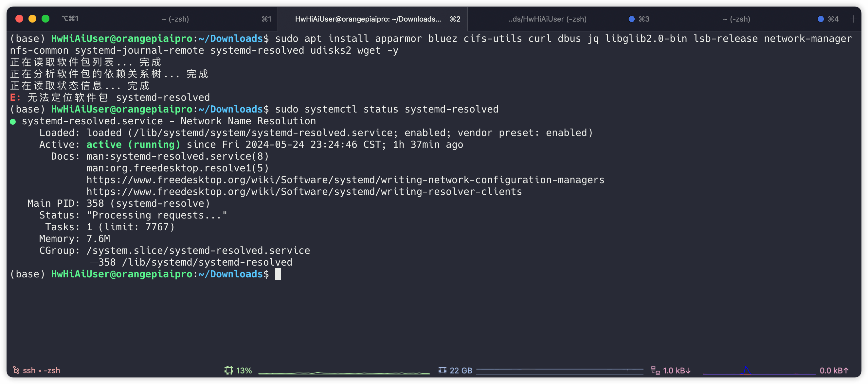This screenshot has width=868, height=384.
Task: Click the memory usage graph line
Action: 559,370
